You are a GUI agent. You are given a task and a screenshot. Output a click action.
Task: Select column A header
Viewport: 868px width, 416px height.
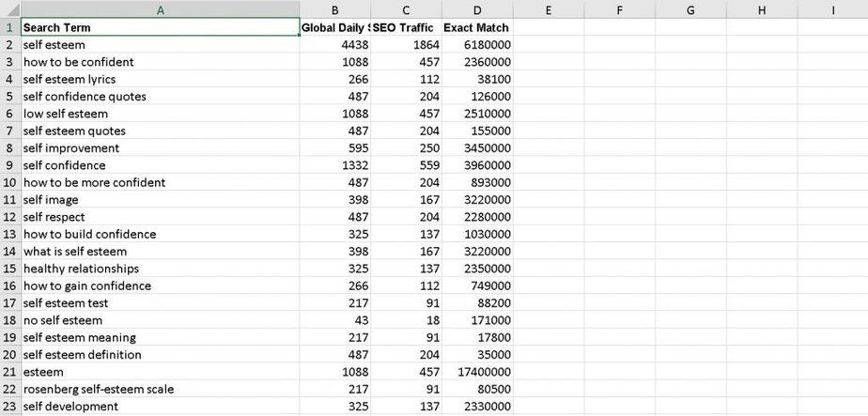[x=160, y=9]
